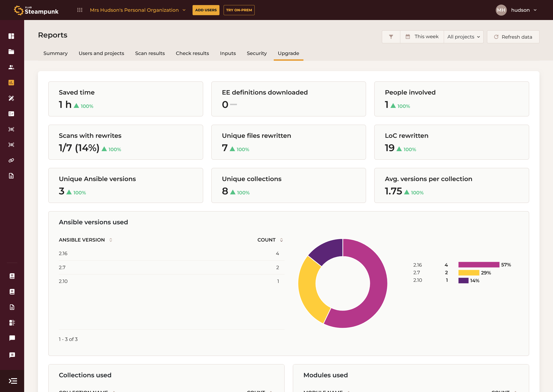Click the users icon in the sidebar
Viewport: 553px width, 392px height.
pyautogui.click(x=11, y=67)
